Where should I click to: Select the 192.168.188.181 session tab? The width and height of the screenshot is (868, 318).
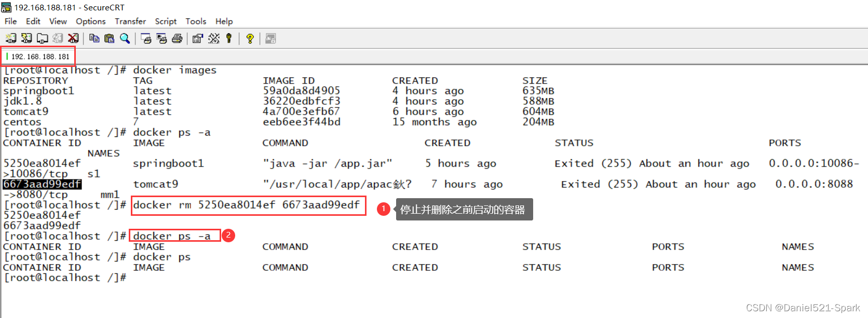tap(39, 57)
